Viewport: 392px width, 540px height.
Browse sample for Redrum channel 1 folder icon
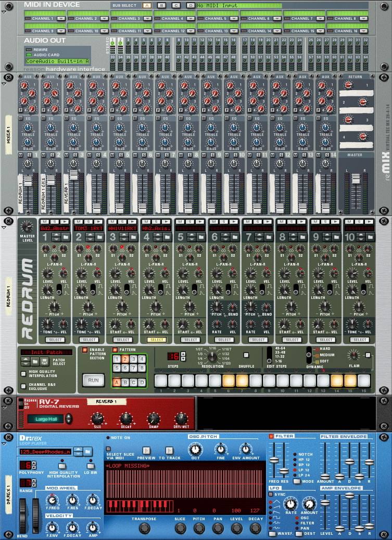[67, 237]
